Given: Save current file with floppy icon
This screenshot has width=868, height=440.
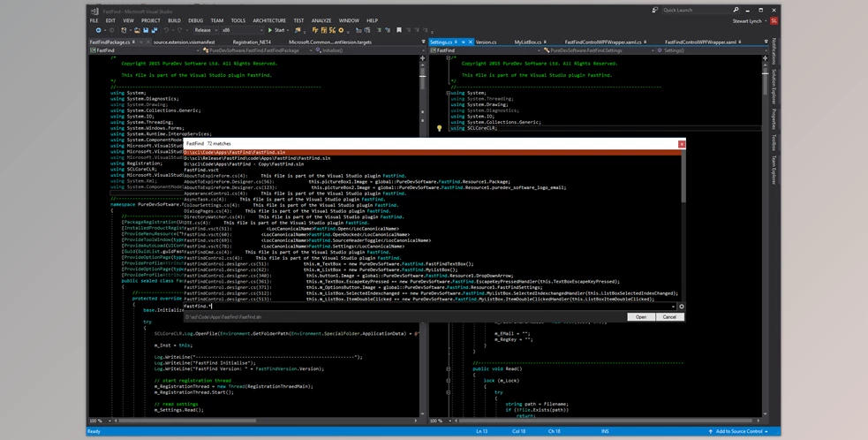Looking at the screenshot, I should coord(146,30).
